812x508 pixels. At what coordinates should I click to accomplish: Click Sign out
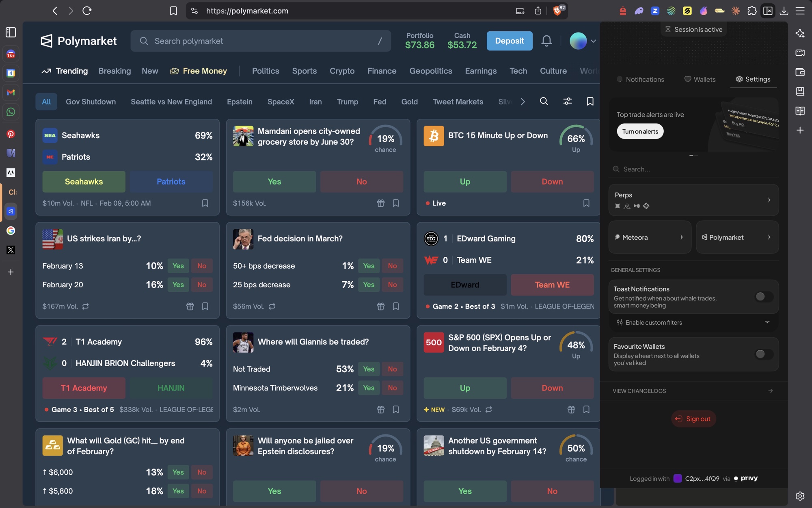(693, 419)
